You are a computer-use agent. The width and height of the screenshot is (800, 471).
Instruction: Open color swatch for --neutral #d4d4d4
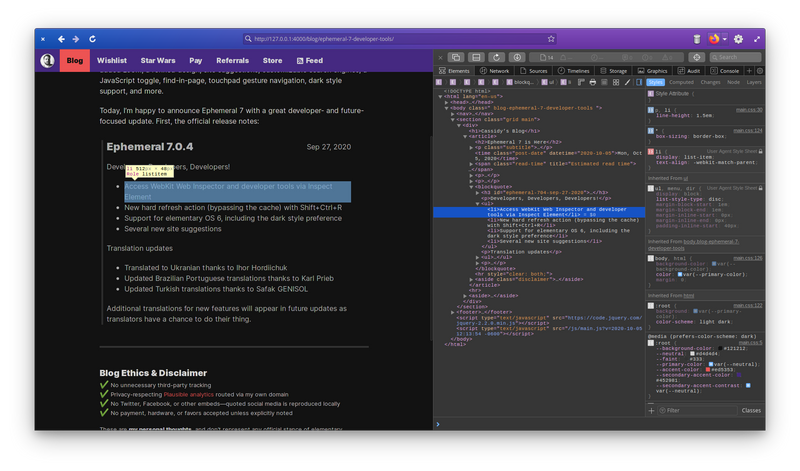(692, 354)
